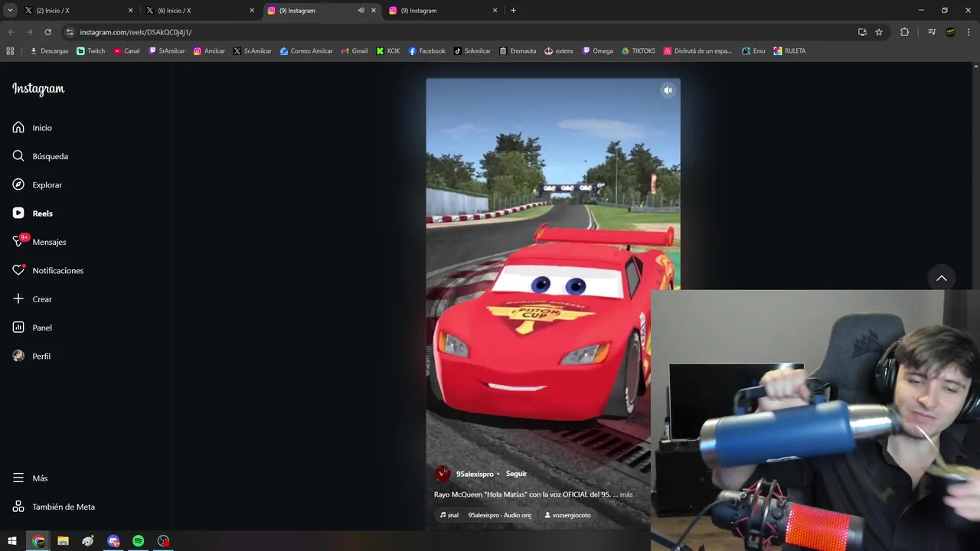Open Spotify from taskbar
The width and height of the screenshot is (980, 551).
pyautogui.click(x=139, y=541)
